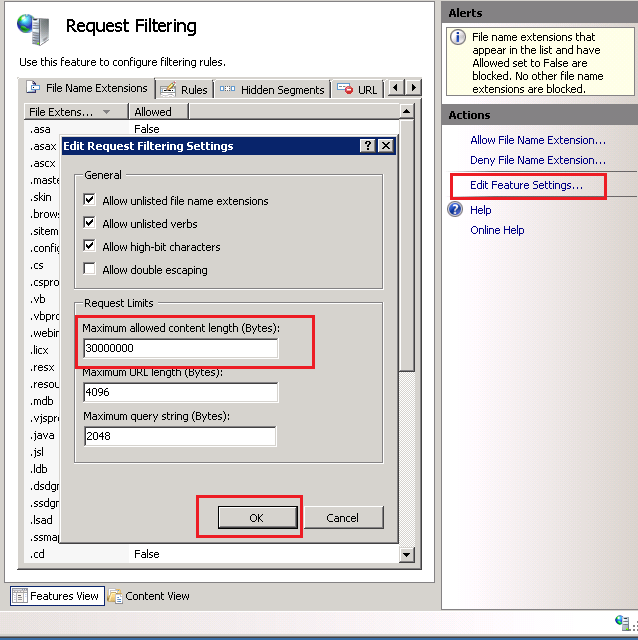Click the dialog's question mark help button
638x640 pixels.
[367, 146]
